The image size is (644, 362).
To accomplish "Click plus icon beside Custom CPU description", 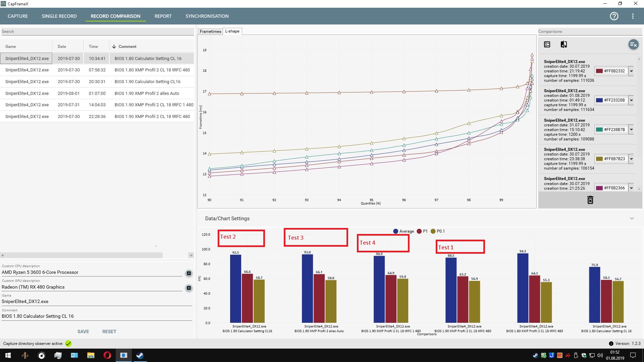I will click(189, 273).
